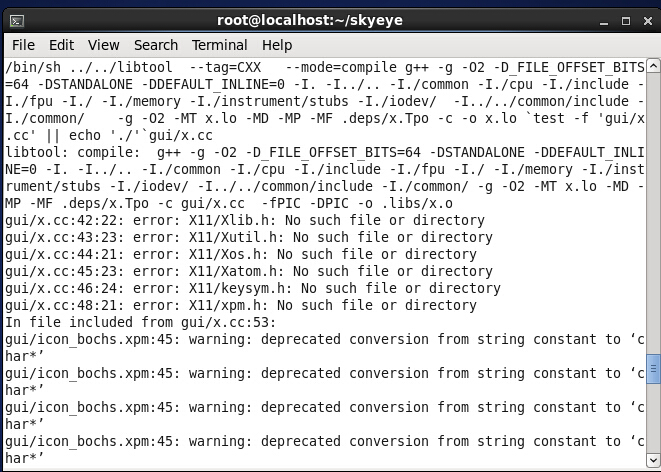Click the X11/xpm.h error line

point(241,305)
